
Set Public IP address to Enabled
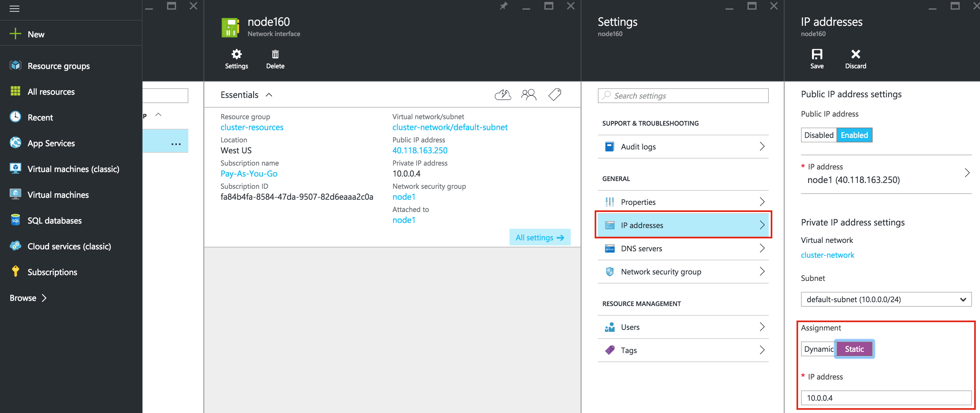coord(854,135)
